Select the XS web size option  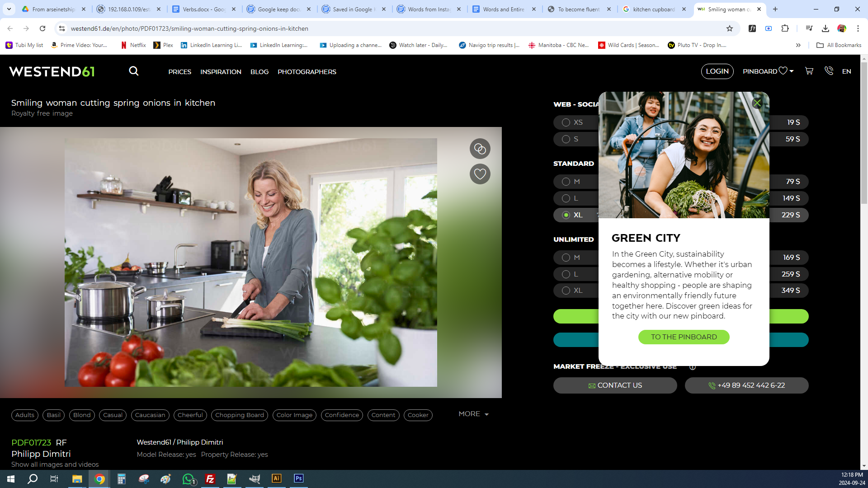[x=566, y=122]
